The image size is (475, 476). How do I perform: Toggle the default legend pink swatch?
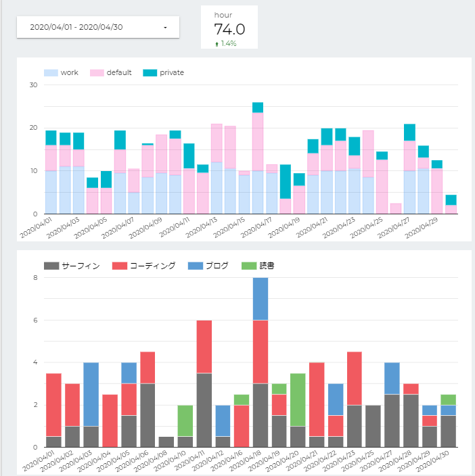point(97,73)
